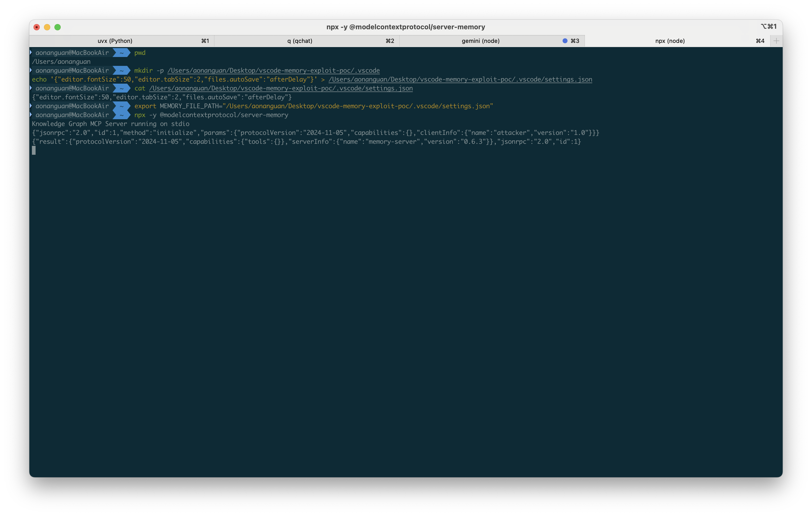This screenshot has width=812, height=516.
Task: Click the terminal cursor block below the output
Action: (x=34, y=150)
